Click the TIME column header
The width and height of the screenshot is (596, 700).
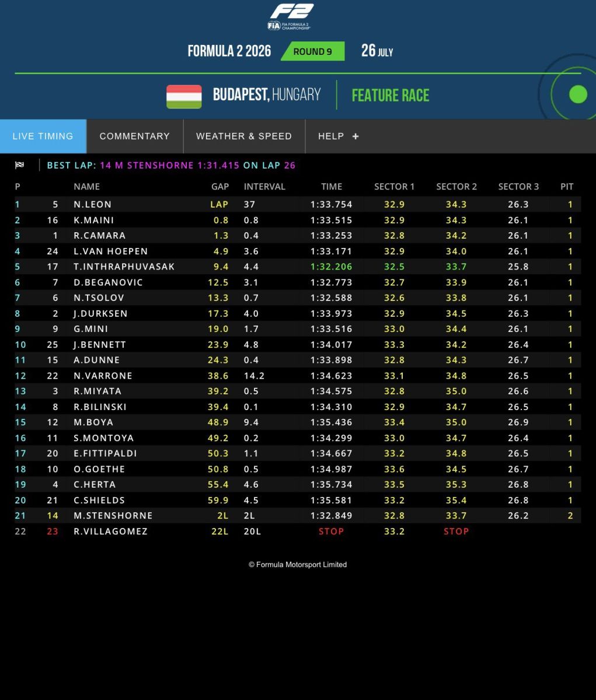(332, 187)
